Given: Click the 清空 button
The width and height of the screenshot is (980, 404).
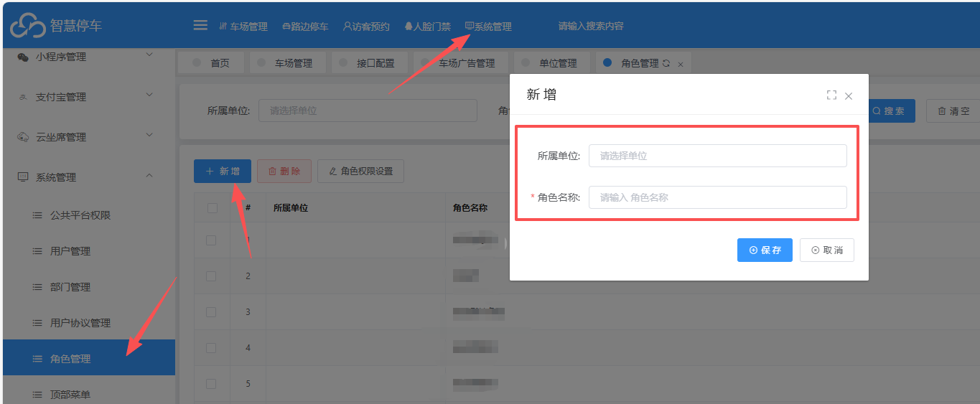Looking at the screenshot, I should pos(953,111).
